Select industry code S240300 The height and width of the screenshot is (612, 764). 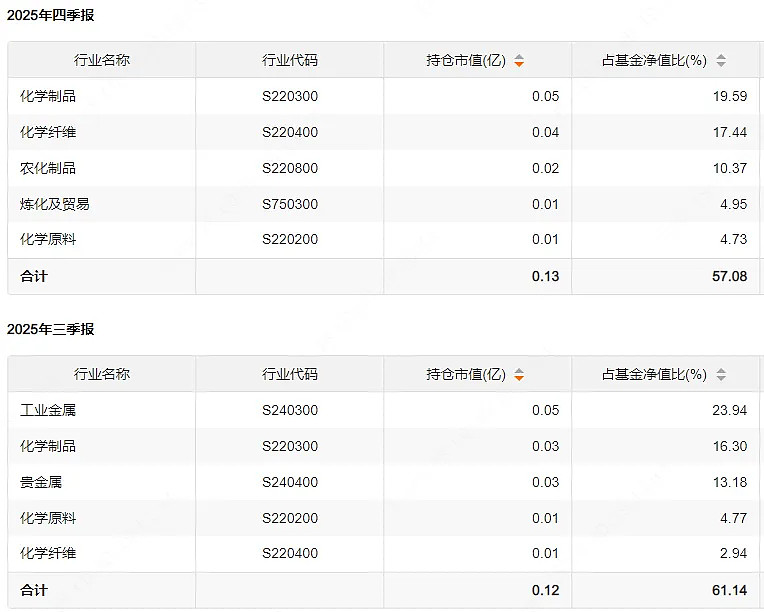click(x=290, y=410)
